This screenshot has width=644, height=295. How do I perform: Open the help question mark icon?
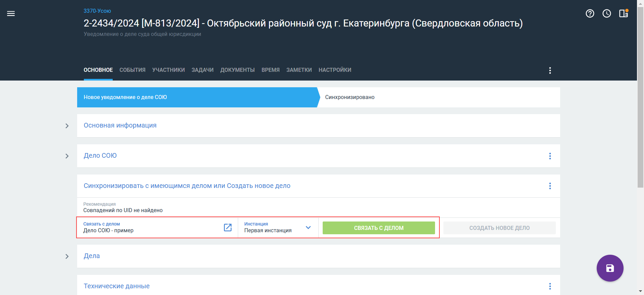click(590, 13)
